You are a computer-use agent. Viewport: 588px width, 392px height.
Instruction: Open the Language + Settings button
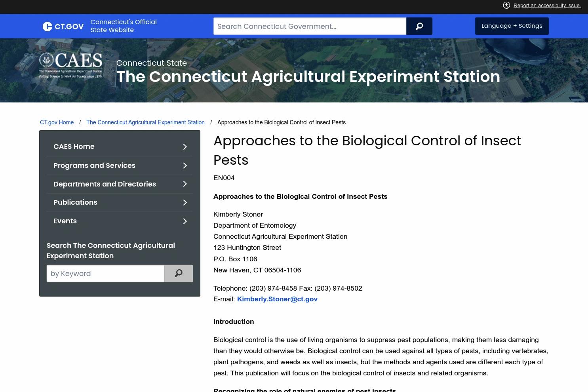click(512, 26)
